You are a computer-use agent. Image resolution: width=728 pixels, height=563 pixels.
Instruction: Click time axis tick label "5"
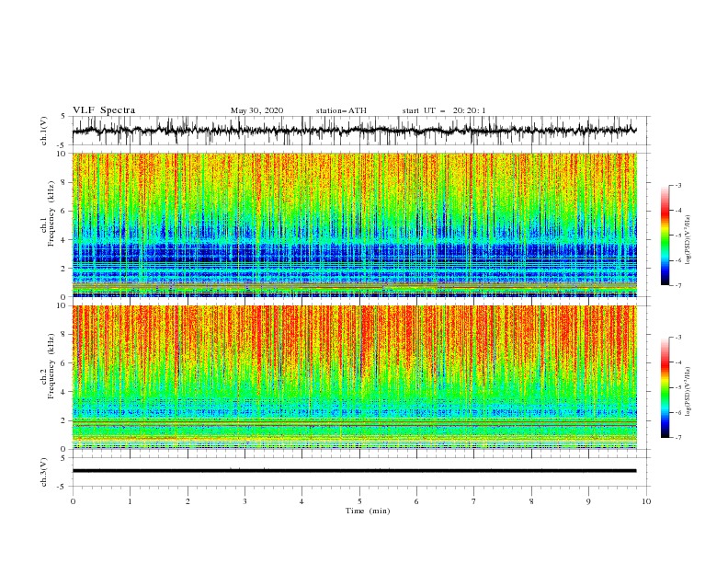(359, 501)
